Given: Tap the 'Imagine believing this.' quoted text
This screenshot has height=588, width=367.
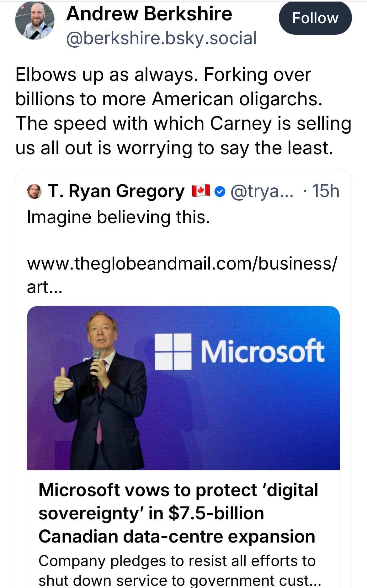Looking at the screenshot, I should (x=118, y=217).
